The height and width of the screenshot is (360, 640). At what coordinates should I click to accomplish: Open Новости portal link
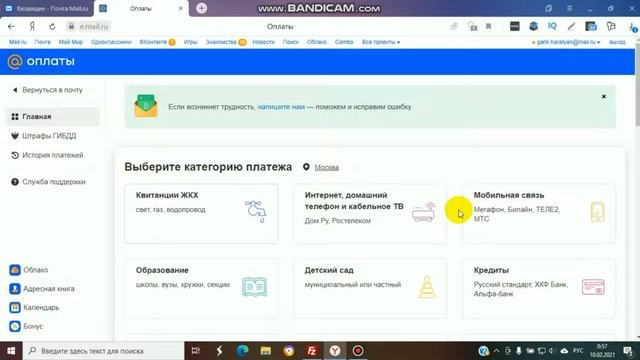[263, 42]
